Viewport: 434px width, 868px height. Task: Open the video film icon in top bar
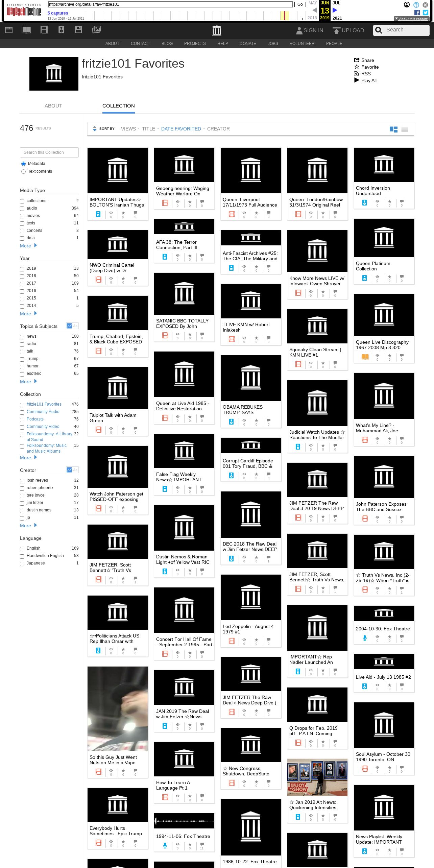pyautogui.click(x=44, y=30)
